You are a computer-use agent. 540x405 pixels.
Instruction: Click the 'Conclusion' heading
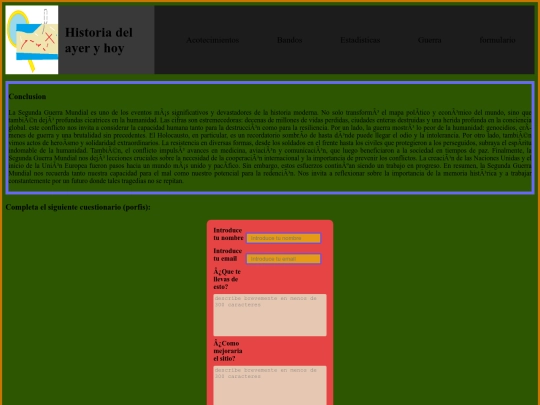[27, 96]
